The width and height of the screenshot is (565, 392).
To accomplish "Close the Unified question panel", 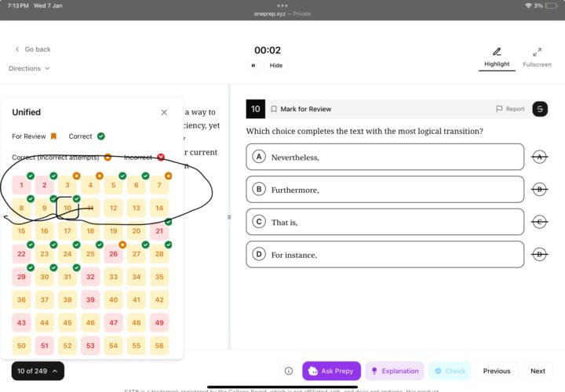I will (x=164, y=112).
